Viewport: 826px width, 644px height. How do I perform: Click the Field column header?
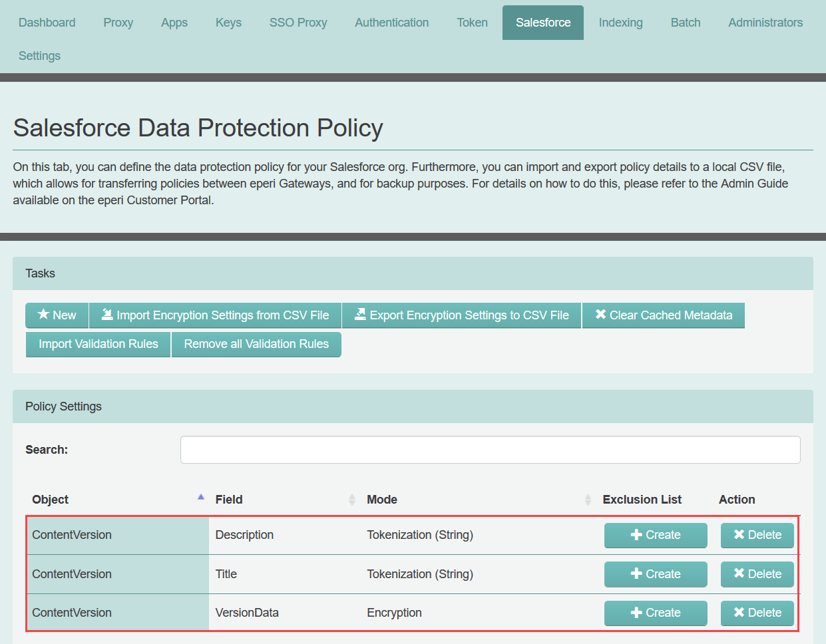click(229, 500)
